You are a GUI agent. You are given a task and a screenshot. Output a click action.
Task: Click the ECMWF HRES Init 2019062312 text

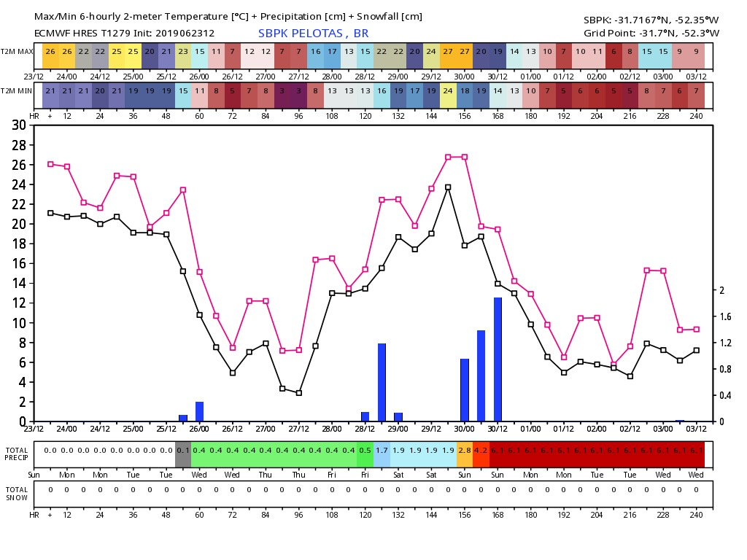tap(124, 34)
